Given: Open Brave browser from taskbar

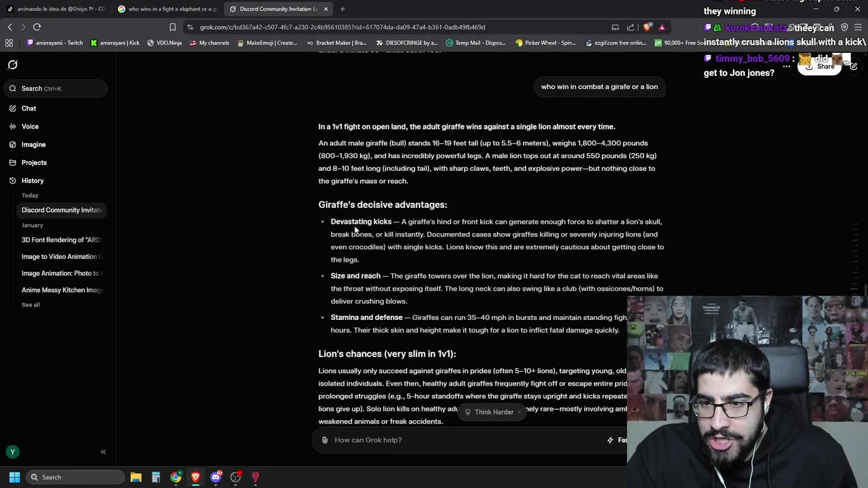Looking at the screenshot, I should 195,477.
